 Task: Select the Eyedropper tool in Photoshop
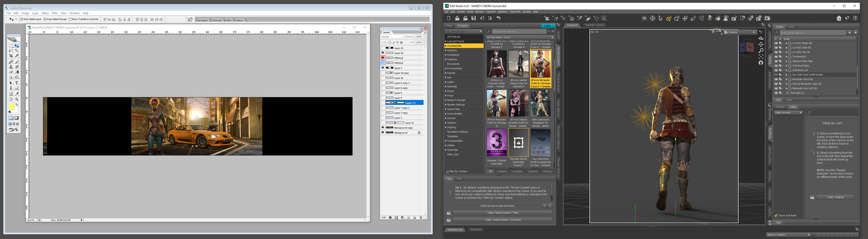pyautogui.click(x=17, y=94)
